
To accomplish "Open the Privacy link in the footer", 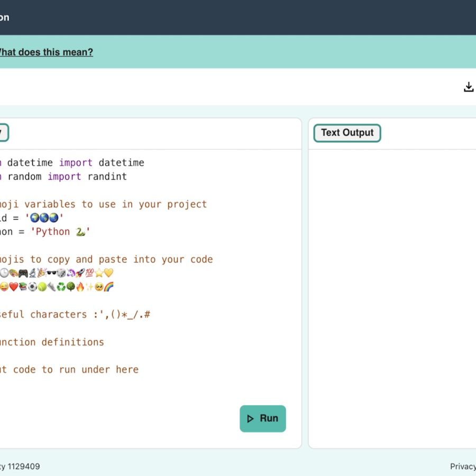I will [x=463, y=466].
